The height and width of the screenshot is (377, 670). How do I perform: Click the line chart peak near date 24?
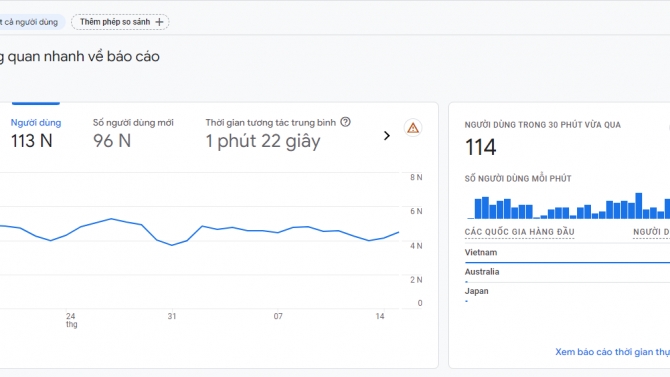[x=111, y=219]
